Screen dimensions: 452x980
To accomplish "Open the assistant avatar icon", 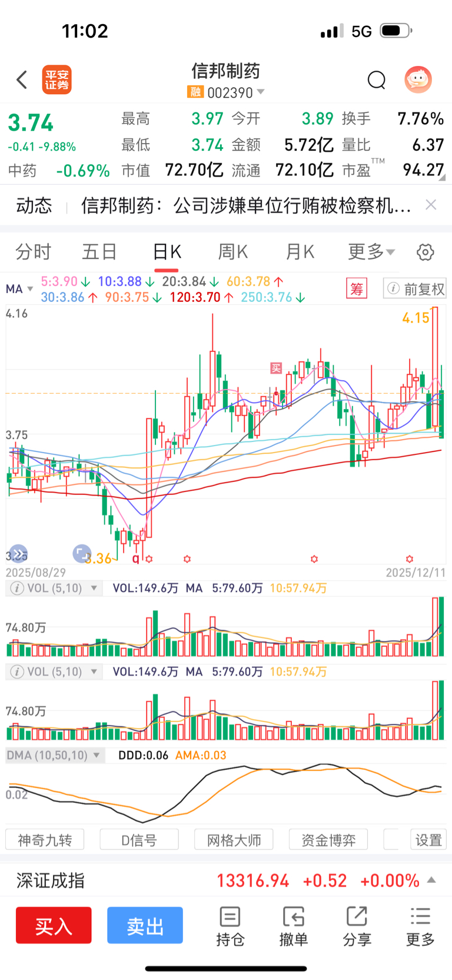I will [418, 79].
